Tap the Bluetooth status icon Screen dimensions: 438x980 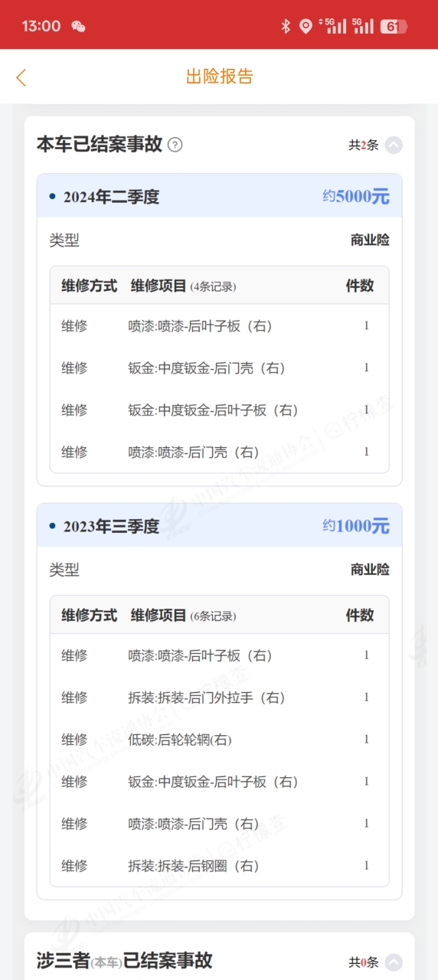tap(286, 26)
